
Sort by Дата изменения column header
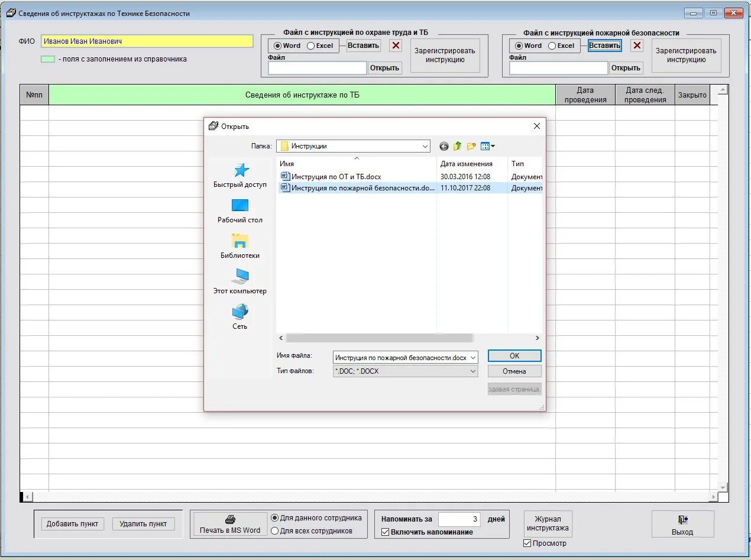click(x=472, y=164)
